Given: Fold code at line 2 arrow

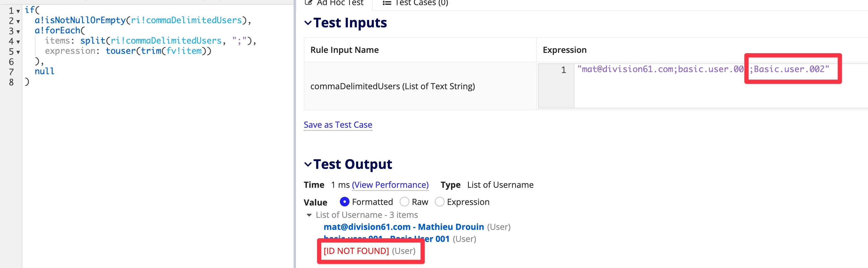Looking at the screenshot, I should tap(18, 22).
